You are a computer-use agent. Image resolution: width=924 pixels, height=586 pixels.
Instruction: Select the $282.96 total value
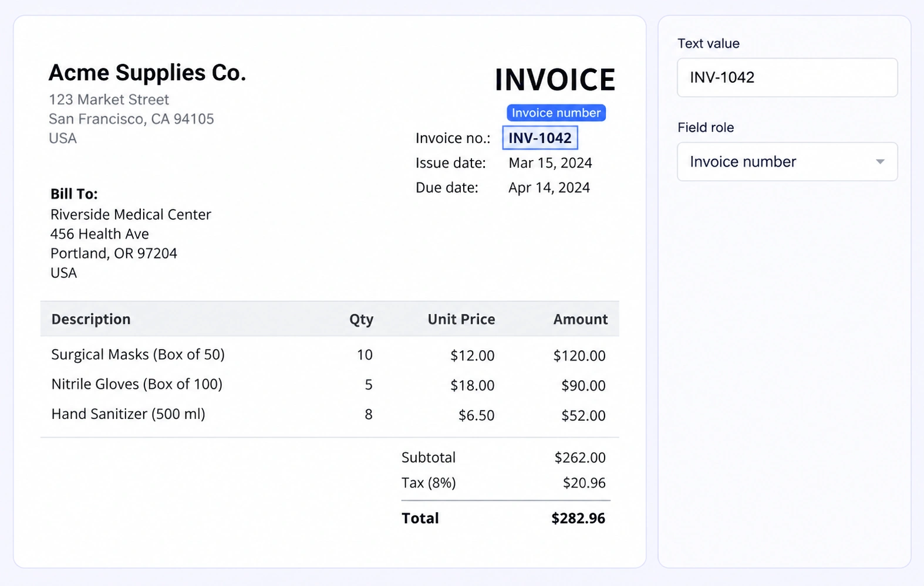pyautogui.click(x=578, y=519)
